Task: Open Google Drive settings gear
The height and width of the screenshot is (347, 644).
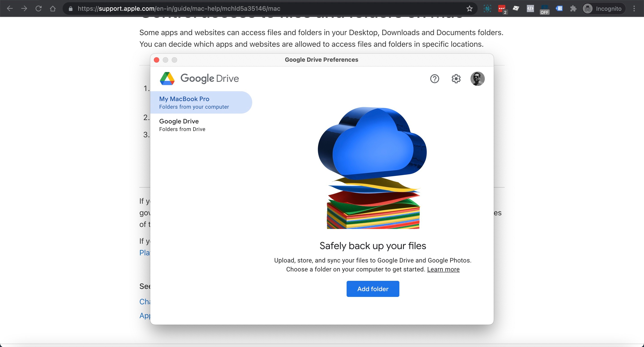Action: [456, 79]
